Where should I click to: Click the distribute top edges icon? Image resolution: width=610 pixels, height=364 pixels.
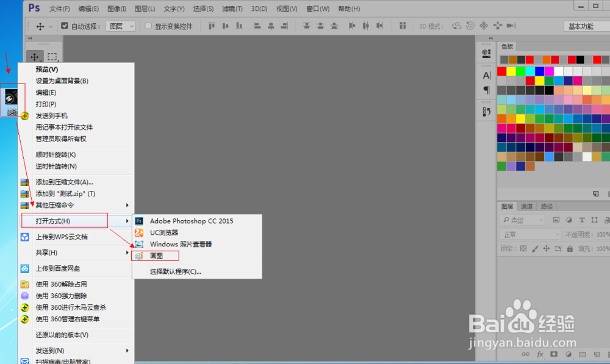[x=307, y=26]
